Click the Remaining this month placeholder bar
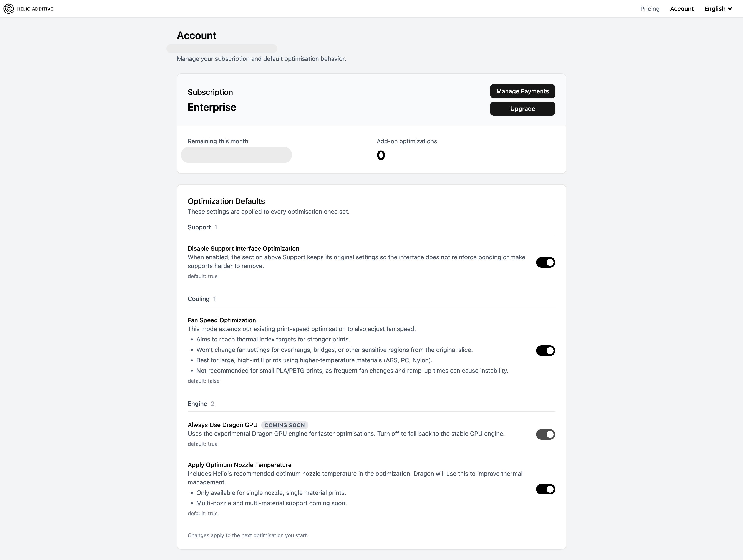This screenshot has width=743, height=560. 236,155
